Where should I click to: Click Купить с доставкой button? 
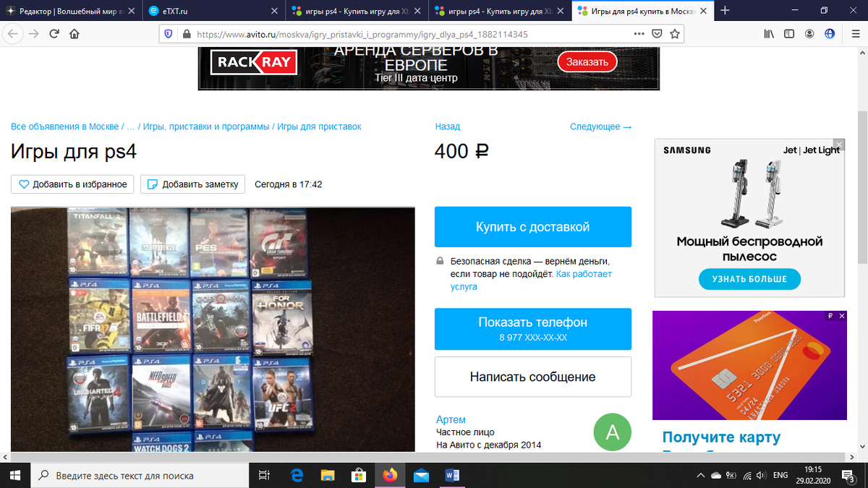click(532, 227)
